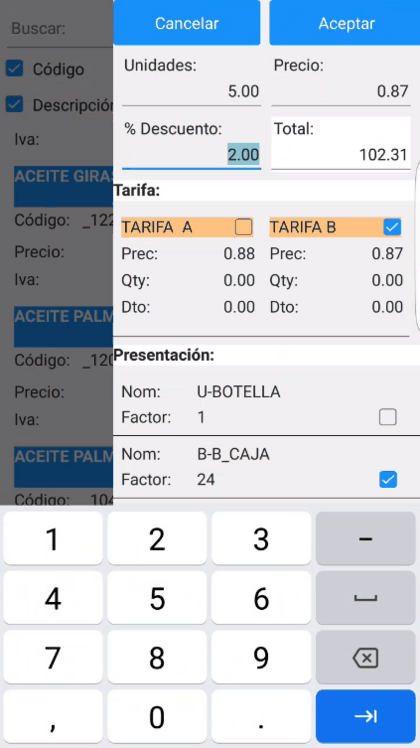Select the U-BOTELLA presentation checkbox
420x748 pixels.
388,417
